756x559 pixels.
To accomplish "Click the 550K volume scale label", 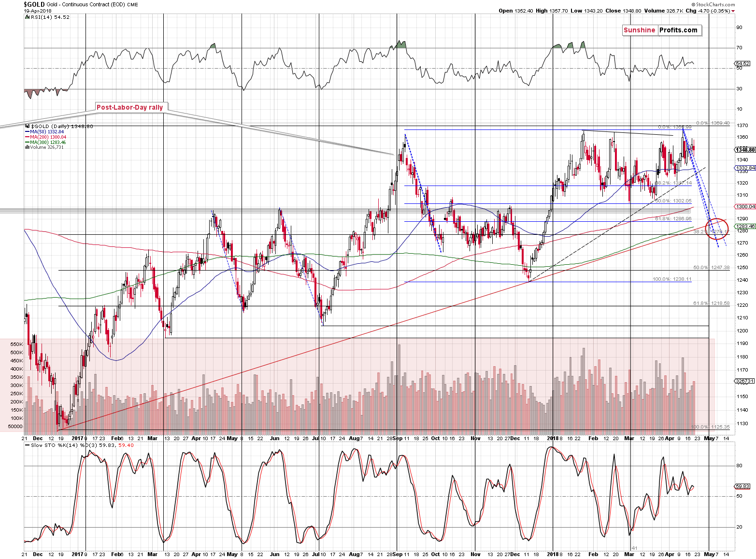I will (16, 344).
